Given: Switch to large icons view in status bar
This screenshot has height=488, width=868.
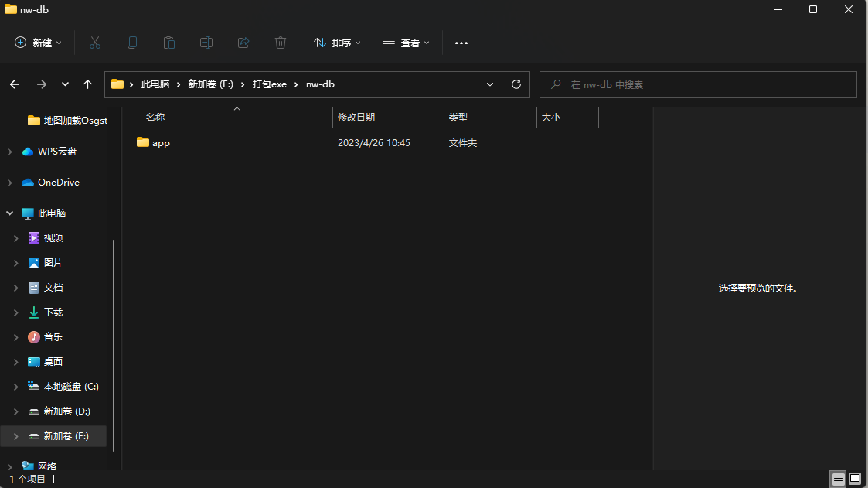Looking at the screenshot, I should click(x=856, y=479).
